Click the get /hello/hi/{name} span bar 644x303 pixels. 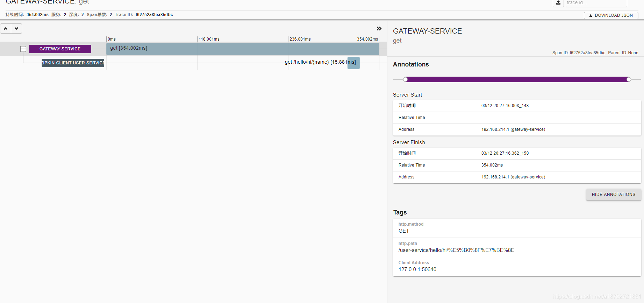(353, 63)
